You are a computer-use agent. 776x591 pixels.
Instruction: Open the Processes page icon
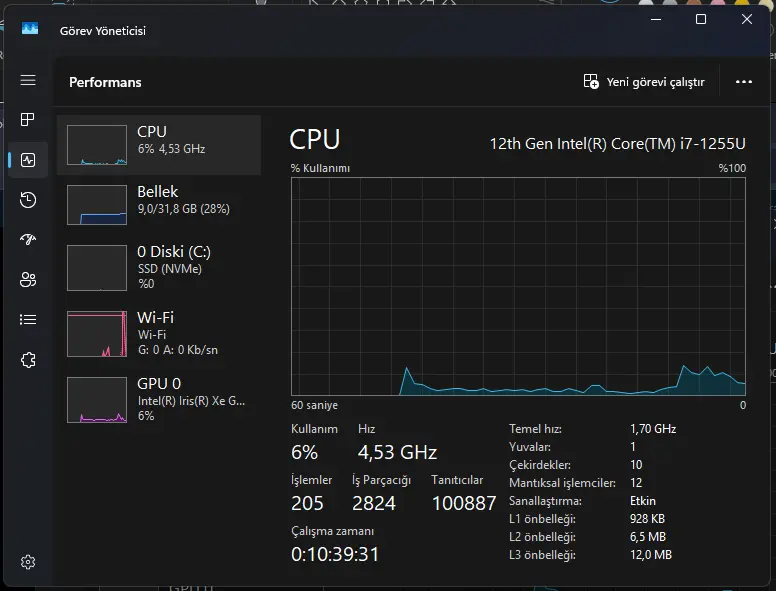click(28, 119)
